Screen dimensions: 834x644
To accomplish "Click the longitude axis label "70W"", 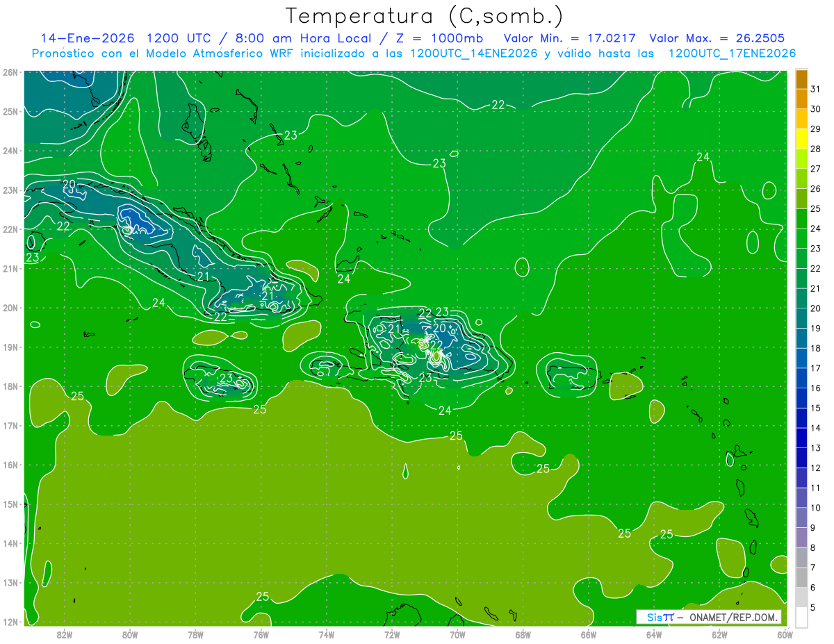I will pyautogui.click(x=457, y=634).
